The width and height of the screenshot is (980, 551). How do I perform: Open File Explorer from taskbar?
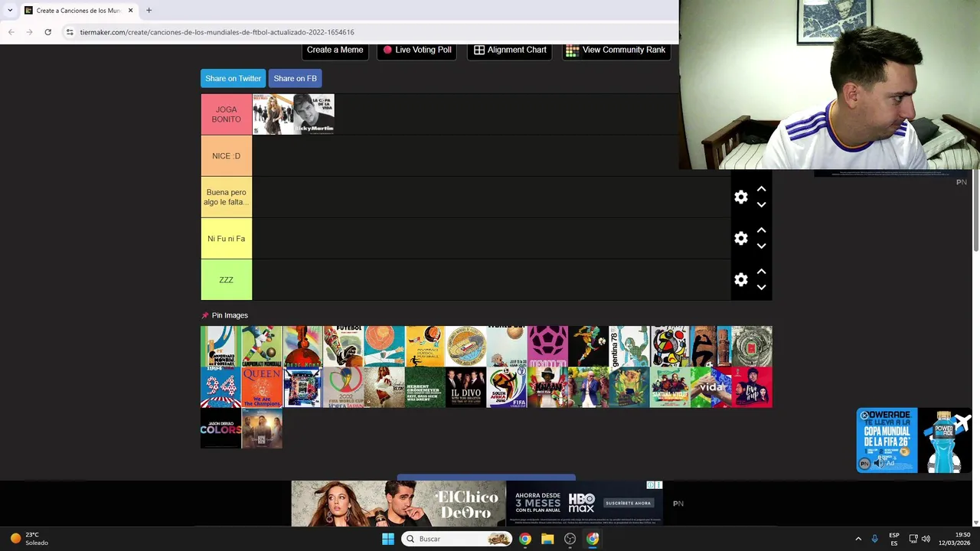pos(547,539)
